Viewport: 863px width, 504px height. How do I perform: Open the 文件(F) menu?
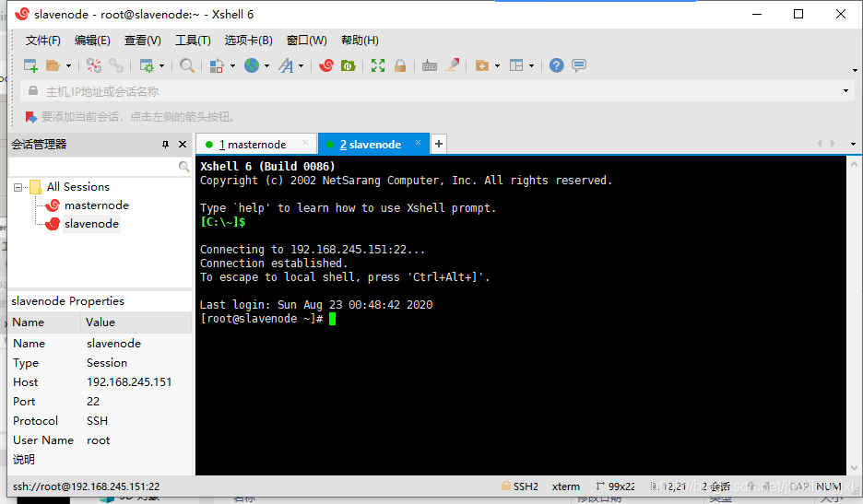(43, 41)
